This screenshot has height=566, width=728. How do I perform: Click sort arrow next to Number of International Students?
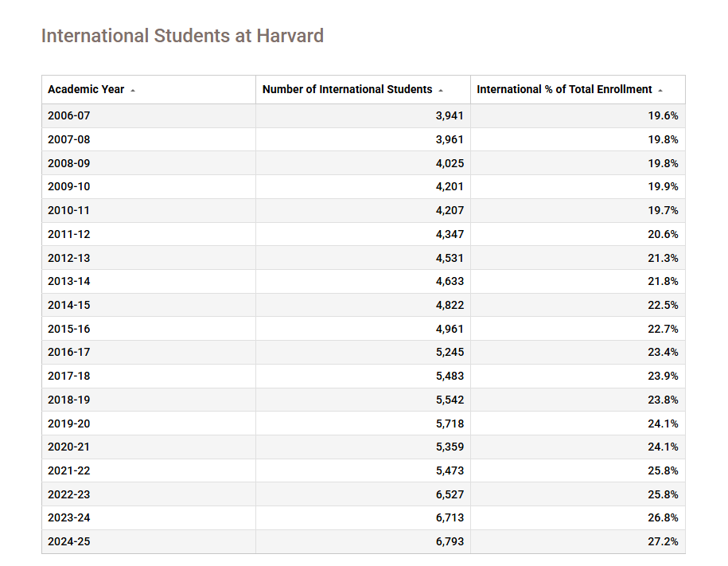(441, 90)
